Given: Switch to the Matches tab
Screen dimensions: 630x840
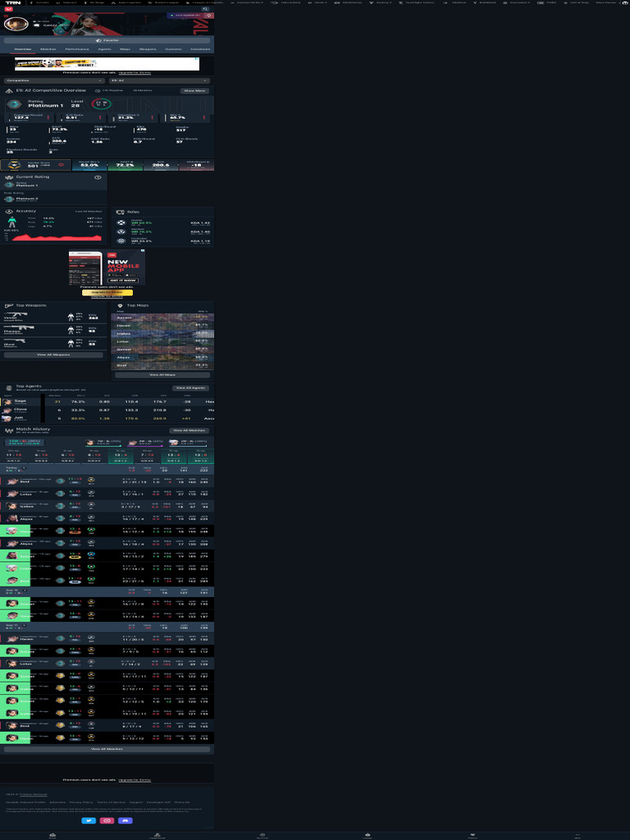Looking at the screenshot, I should (x=48, y=49).
